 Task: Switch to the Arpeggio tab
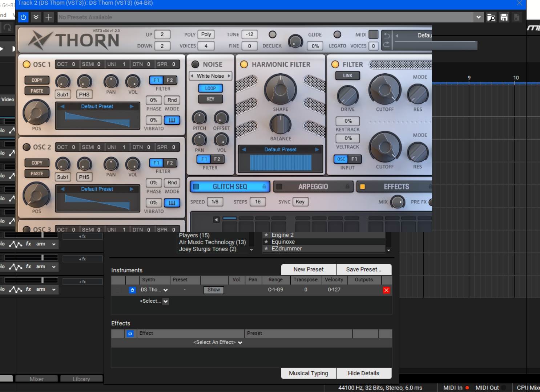313,187
